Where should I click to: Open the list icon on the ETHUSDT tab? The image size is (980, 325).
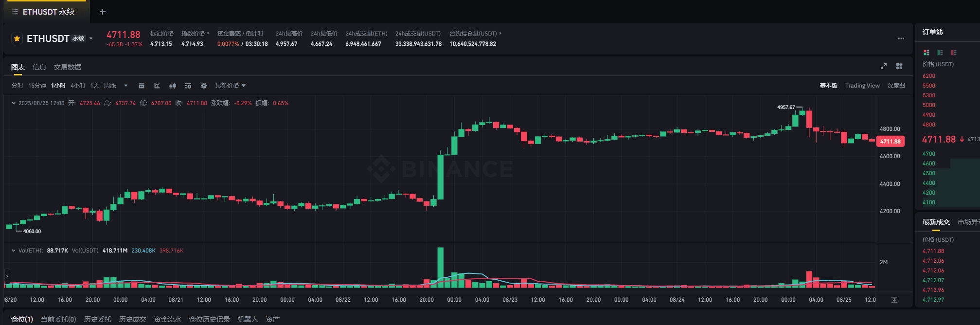[x=15, y=12]
